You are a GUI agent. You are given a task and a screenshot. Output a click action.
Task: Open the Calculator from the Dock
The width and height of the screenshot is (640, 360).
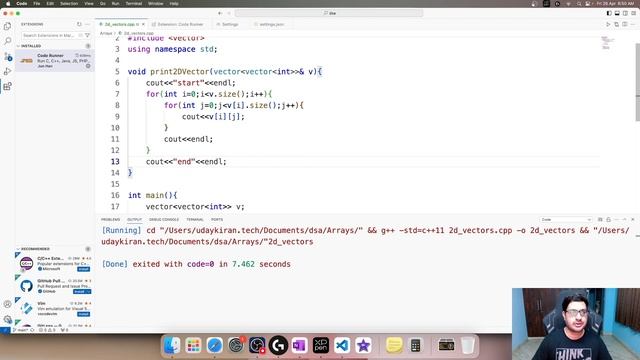pyautogui.click(x=416, y=345)
